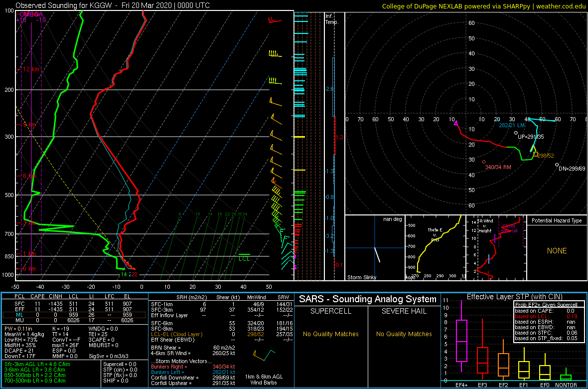Screen dimensions: 588x389
Task: Open the Storm Slinky inset panel
Action: click(x=375, y=248)
